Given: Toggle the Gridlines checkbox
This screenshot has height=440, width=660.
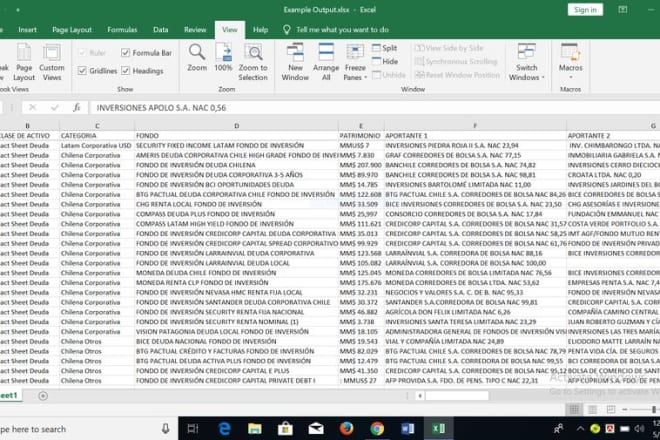Looking at the screenshot, I should click(x=84, y=71).
